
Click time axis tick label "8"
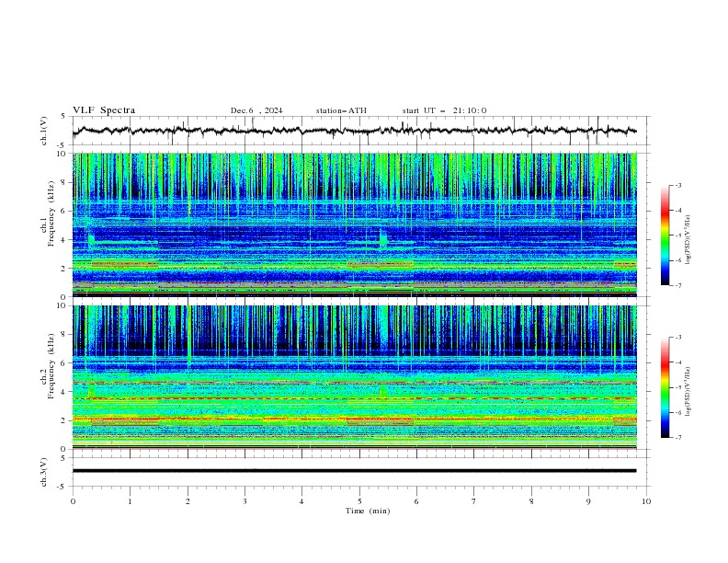pos(531,501)
